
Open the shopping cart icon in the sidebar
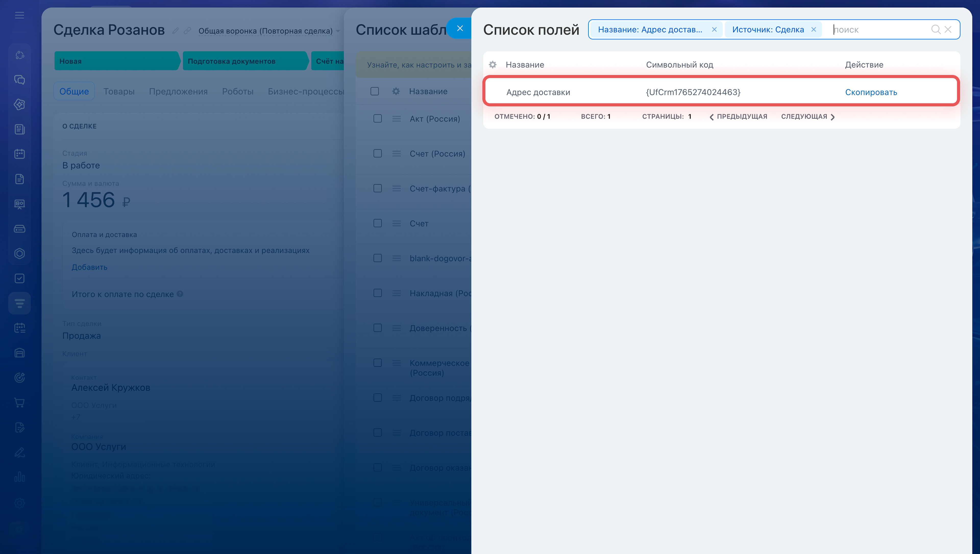19,402
